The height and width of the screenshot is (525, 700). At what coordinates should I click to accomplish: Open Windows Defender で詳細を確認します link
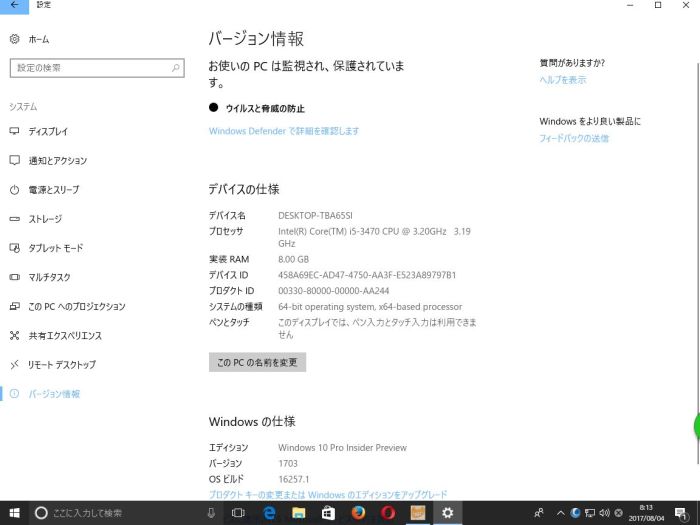(283, 131)
